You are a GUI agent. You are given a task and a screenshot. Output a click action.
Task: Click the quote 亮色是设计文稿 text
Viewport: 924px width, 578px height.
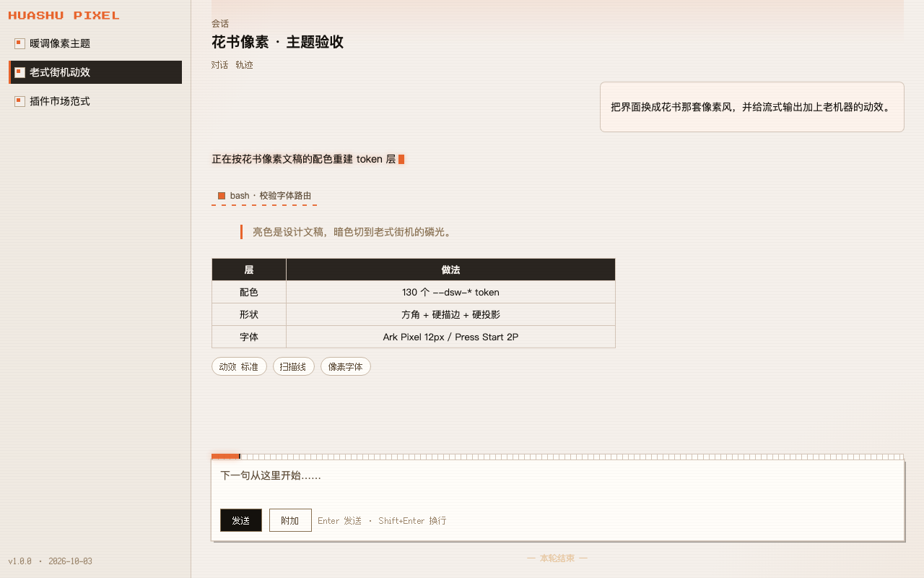pos(353,232)
